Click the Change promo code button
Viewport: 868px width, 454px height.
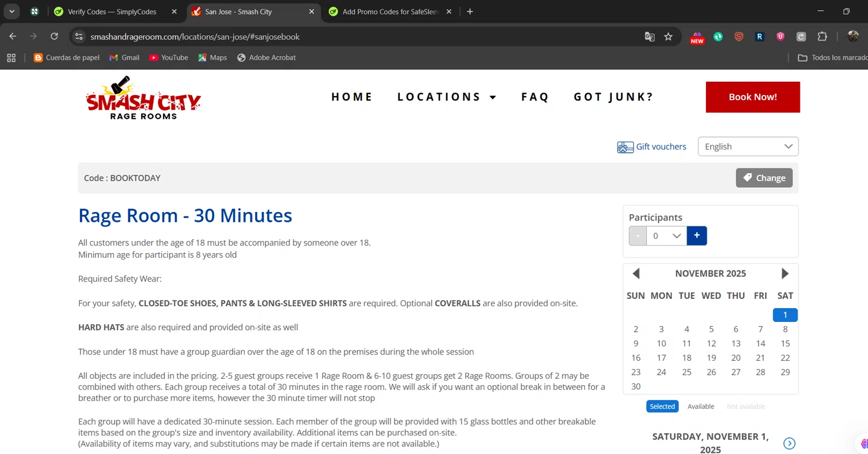coord(764,178)
